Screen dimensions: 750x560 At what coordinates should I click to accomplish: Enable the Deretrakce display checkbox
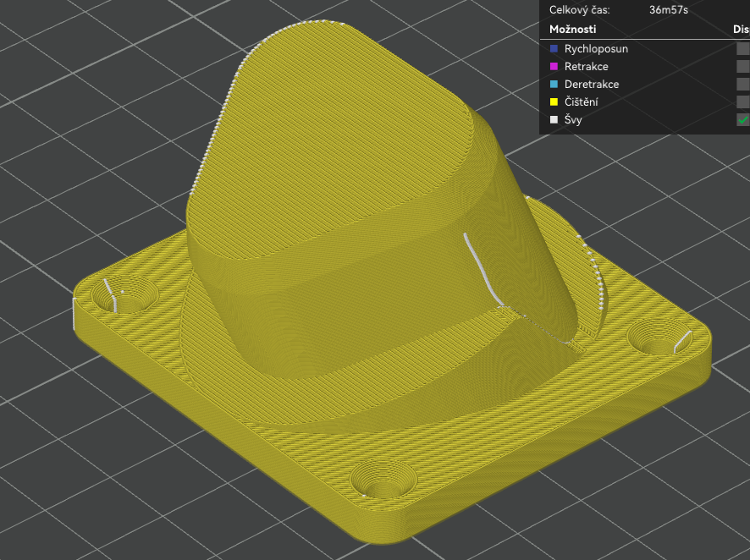[743, 85]
